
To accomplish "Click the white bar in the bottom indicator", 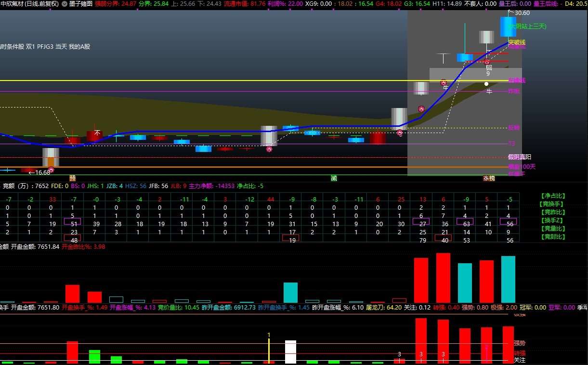I will point(291,352).
